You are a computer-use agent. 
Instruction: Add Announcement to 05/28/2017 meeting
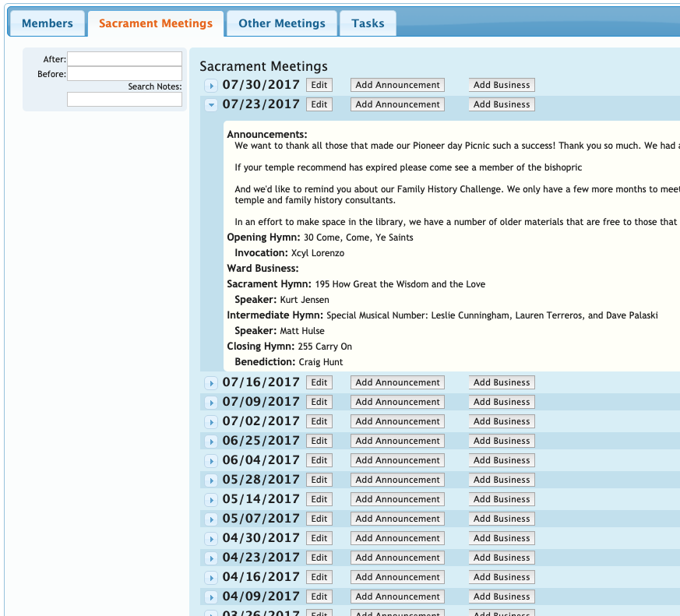point(398,480)
